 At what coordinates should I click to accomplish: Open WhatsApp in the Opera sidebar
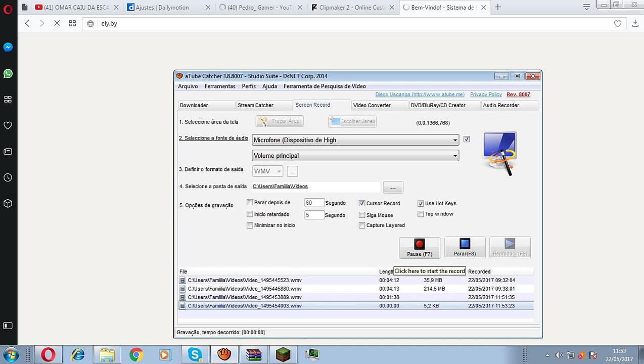click(8, 73)
